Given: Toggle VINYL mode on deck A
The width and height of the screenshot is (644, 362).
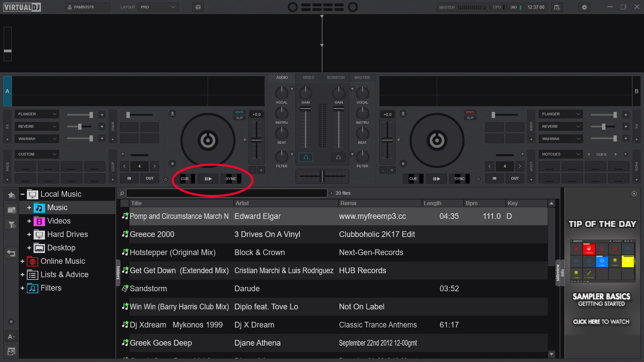Looking at the screenshot, I should coord(239,112).
